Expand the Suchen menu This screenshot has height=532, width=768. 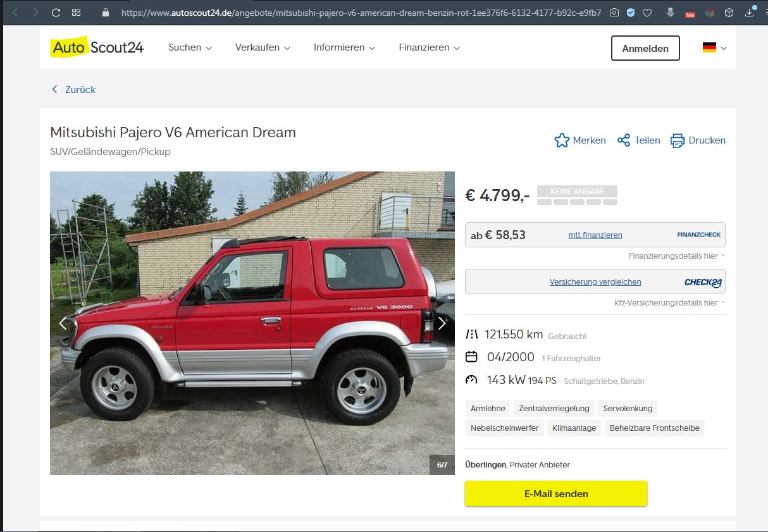click(190, 47)
